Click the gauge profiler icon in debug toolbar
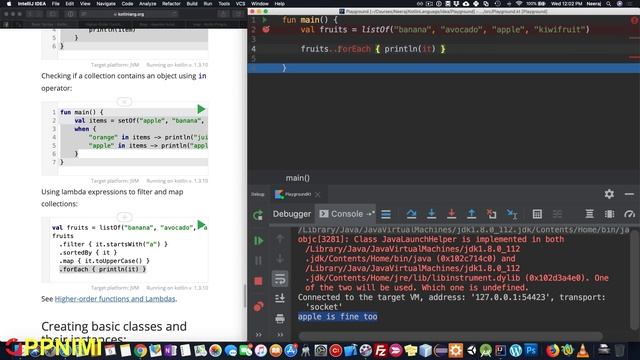640x360 pixels. pos(629,214)
